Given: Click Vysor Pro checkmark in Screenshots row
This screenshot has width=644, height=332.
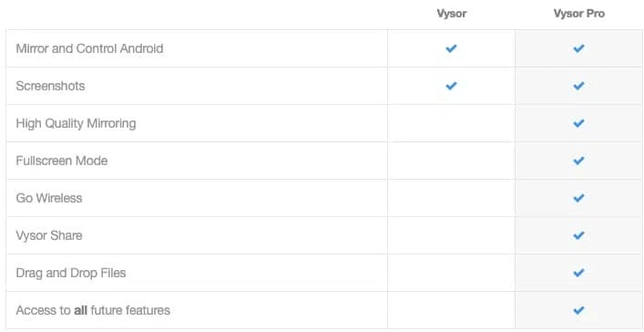Looking at the screenshot, I should [x=578, y=86].
